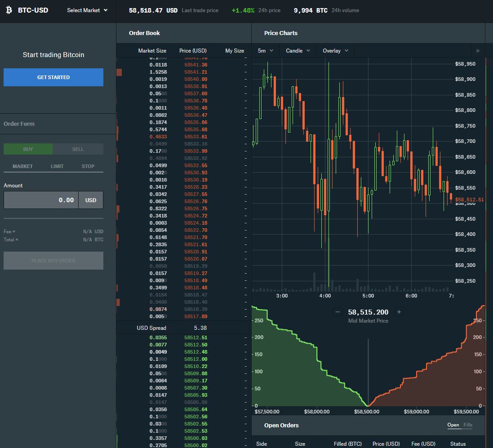Switch to the Fills tab

468,425
